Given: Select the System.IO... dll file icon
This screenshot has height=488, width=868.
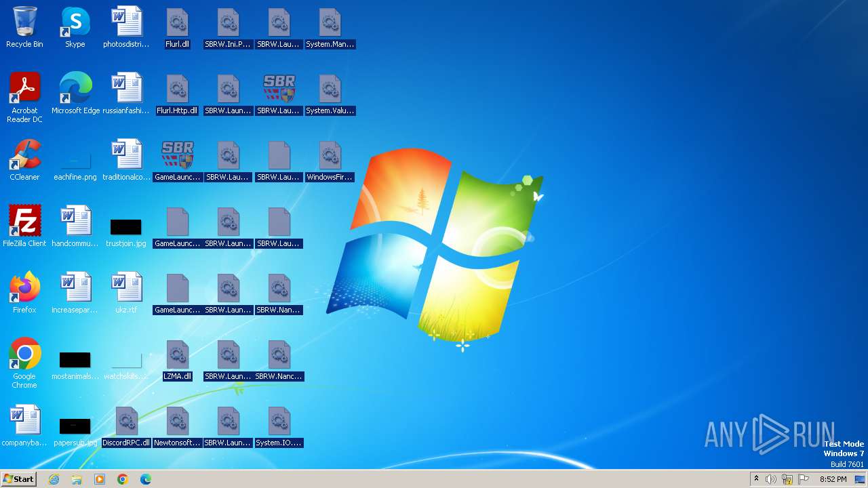Looking at the screenshot, I should coord(279,426).
